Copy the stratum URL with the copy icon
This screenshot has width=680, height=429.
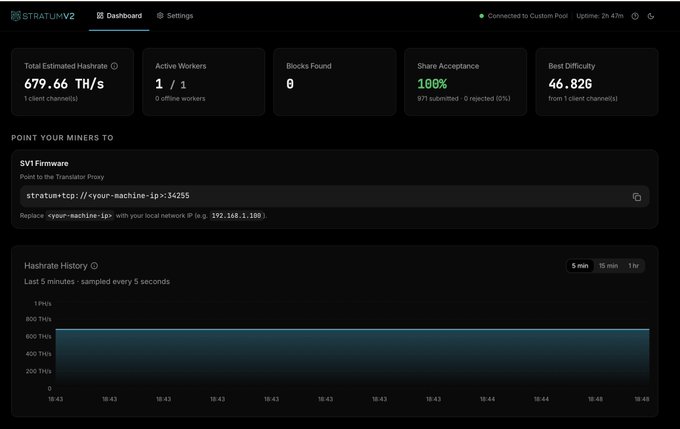637,197
